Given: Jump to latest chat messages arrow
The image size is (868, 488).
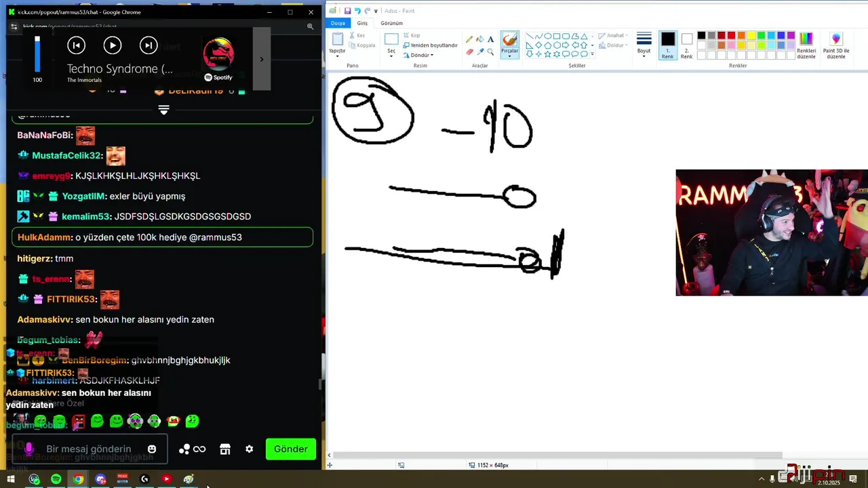Looking at the screenshot, I should click(x=163, y=110).
